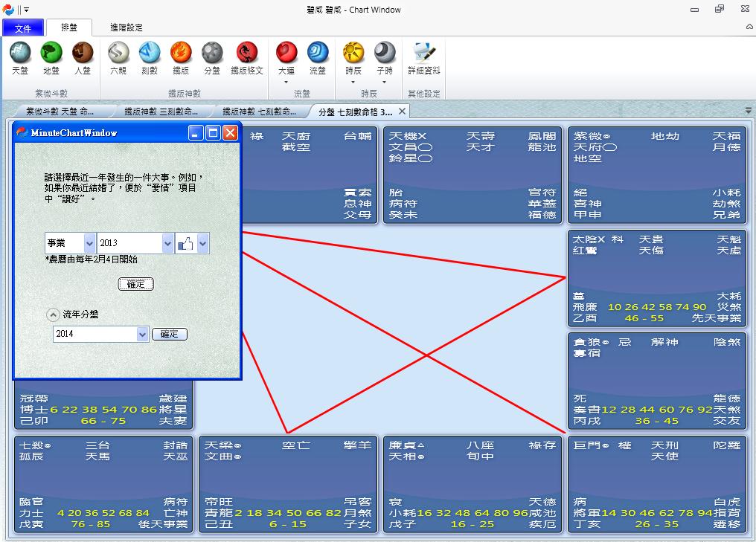This screenshot has width=756, height=542.
Task: Click the 刻數 blue icon
Action: [150, 54]
